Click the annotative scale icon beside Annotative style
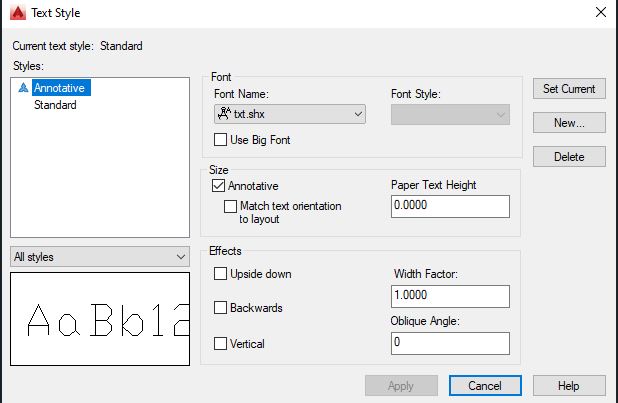Image resolution: width=618 pixels, height=403 pixels. click(24, 88)
